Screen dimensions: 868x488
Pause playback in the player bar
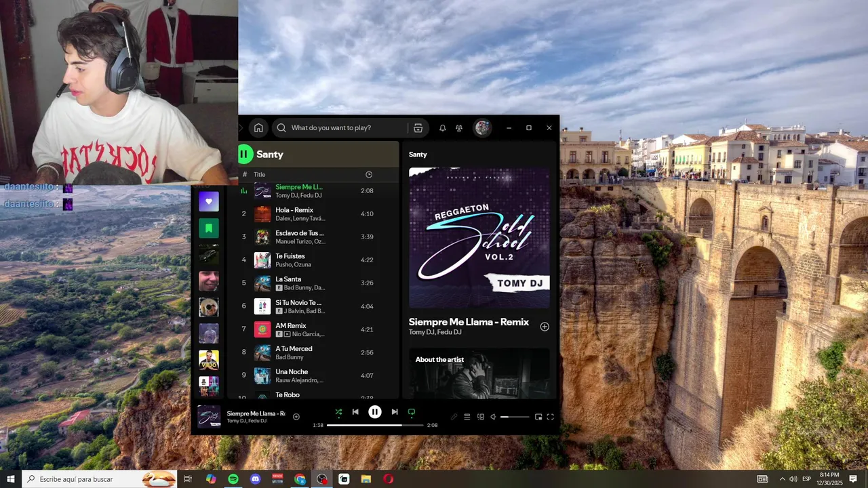[375, 412]
